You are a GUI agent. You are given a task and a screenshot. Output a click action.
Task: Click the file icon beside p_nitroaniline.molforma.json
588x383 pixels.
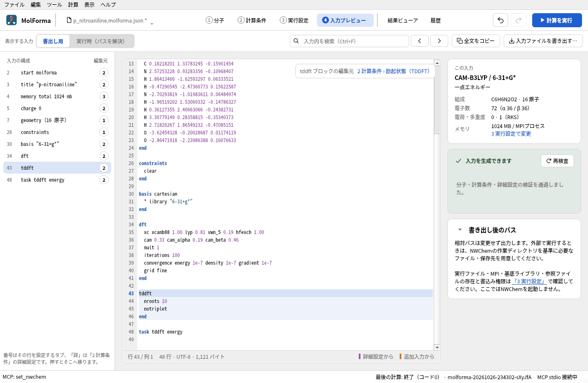pyautogui.click(x=69, y=20)
